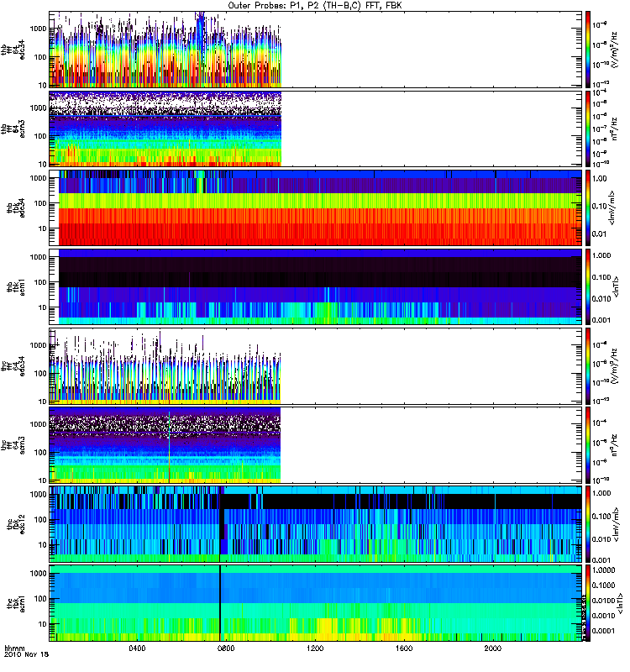Click 'nT²/Hz' unit label of thc scm3 FFT
Image resolution: width=630 pixels, height=672 pixels.
click(x=614, y=446)
